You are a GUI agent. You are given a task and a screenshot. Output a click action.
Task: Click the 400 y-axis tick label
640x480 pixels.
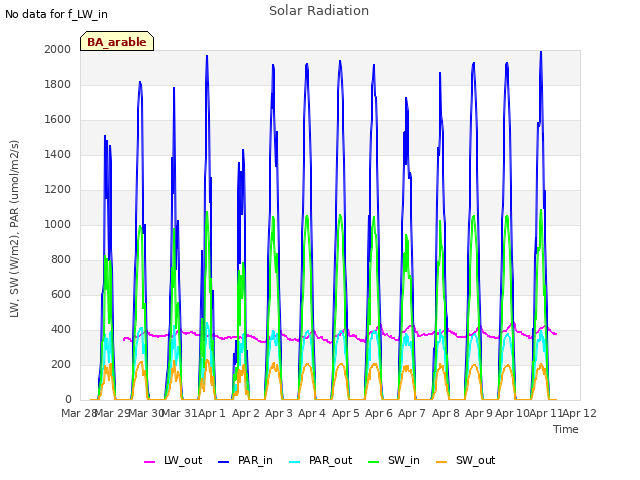click(61, 330)
